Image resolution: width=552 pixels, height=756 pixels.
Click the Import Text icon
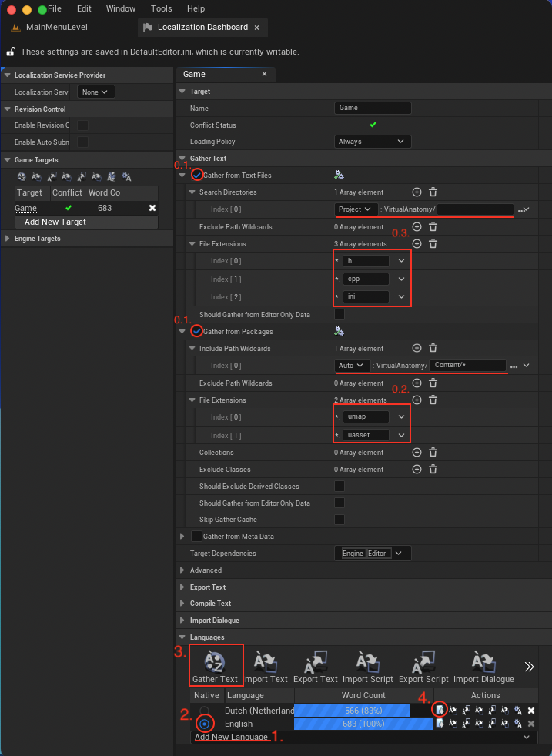(266, 662)
